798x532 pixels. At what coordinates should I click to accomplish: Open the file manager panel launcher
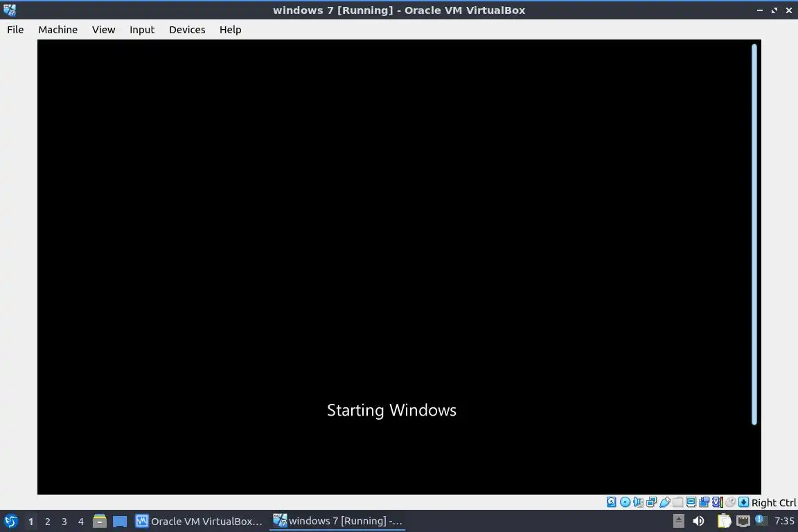click(100, 521)
